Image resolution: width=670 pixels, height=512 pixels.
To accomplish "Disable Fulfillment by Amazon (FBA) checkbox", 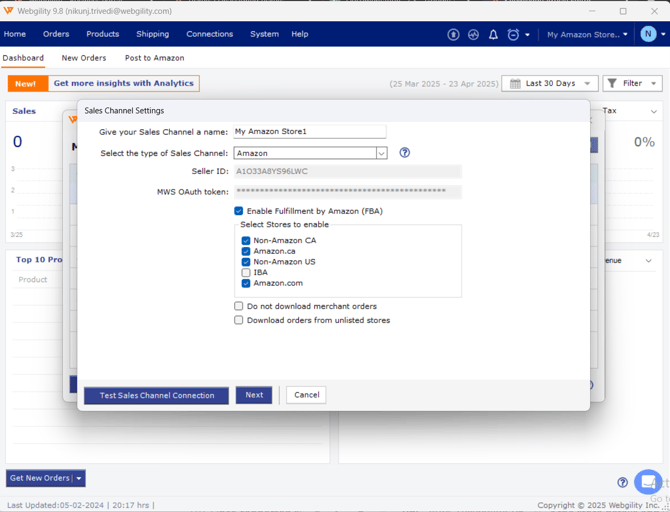I will click(239, 211).
